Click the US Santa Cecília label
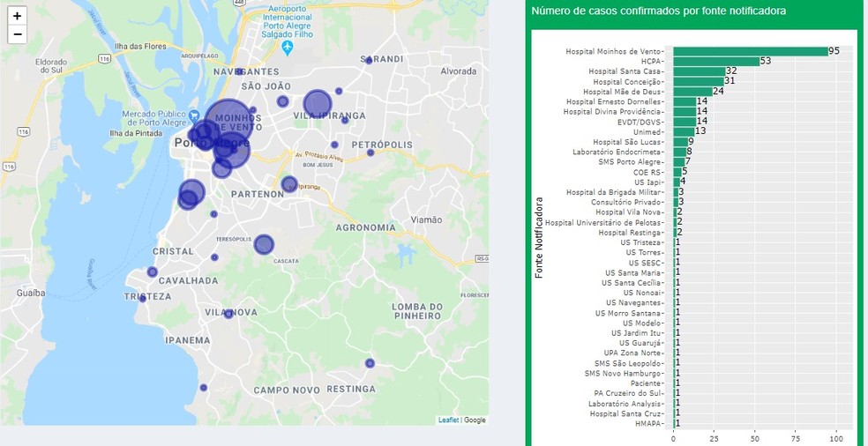Image resolution: width=868 pixels, height=446 pixels. 631,283
